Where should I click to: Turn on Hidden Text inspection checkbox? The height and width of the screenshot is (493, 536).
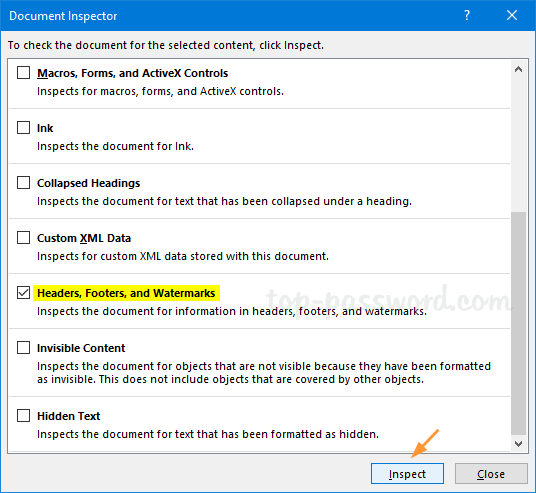pyautogui.click(x=24, y=416)
